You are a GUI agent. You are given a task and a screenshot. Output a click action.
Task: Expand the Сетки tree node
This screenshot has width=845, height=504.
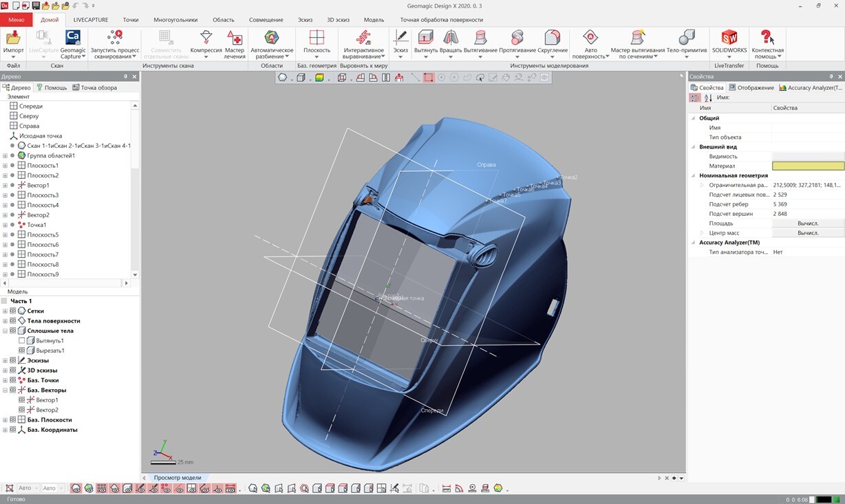[x=5, y=311]
